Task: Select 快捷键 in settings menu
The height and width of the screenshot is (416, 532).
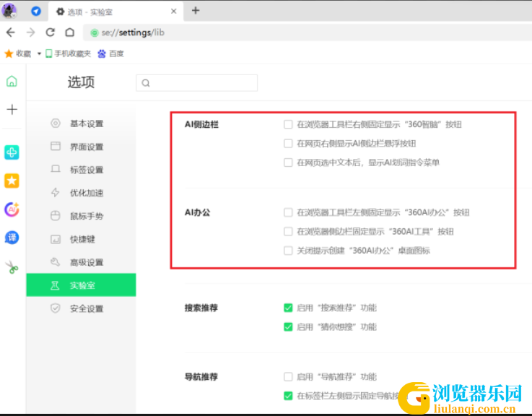Action: point(81,239)
